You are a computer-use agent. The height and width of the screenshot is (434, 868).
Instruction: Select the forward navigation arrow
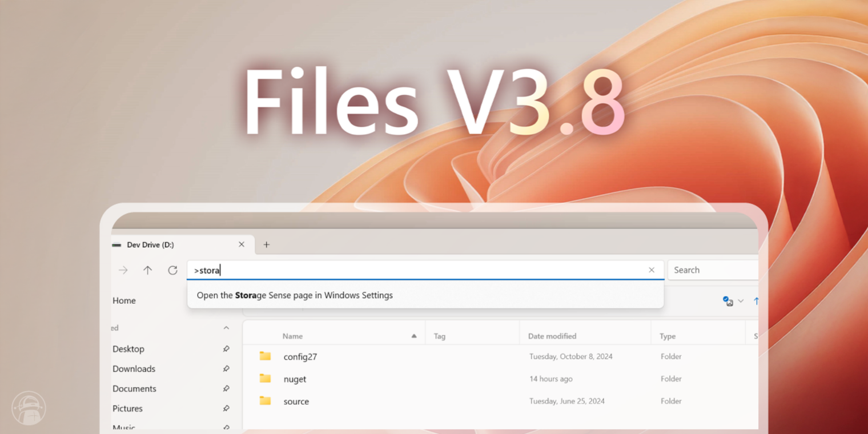(x=123, y=270)
